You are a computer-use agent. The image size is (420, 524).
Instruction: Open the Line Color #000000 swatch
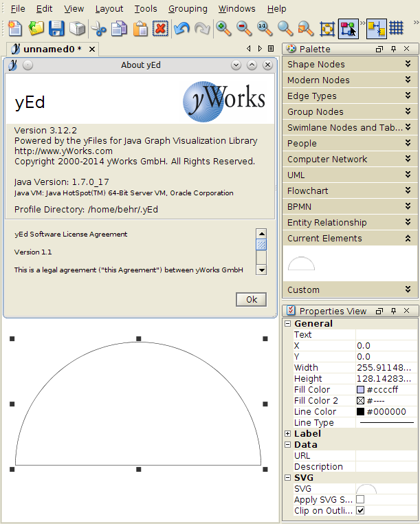coord(360,412)
